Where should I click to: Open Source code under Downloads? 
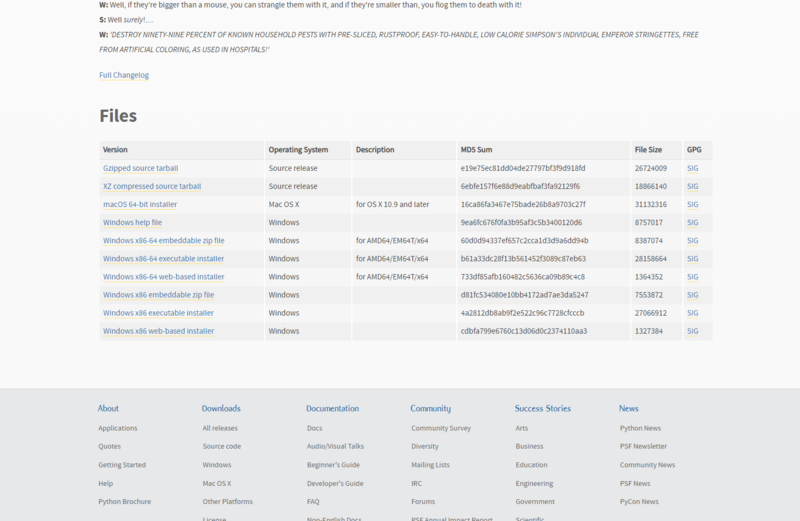pyautogui.click(x=221, y=446)
